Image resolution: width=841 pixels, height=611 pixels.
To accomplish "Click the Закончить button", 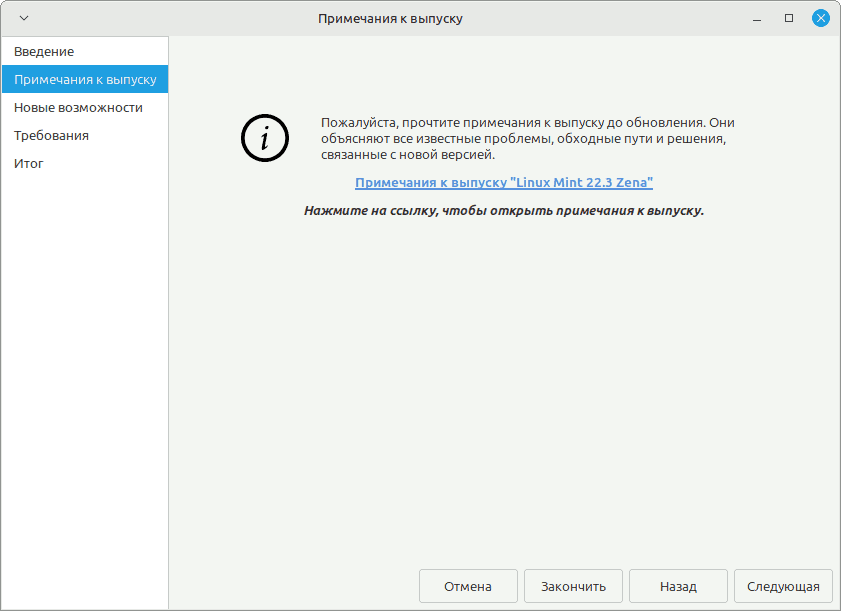I will 573,586.
